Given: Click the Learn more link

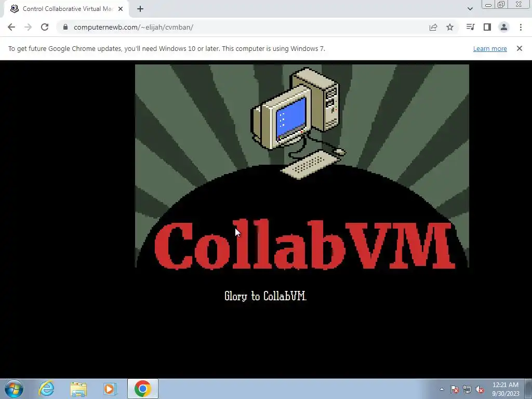Looking at the screenshot, I should pos(490,48).
